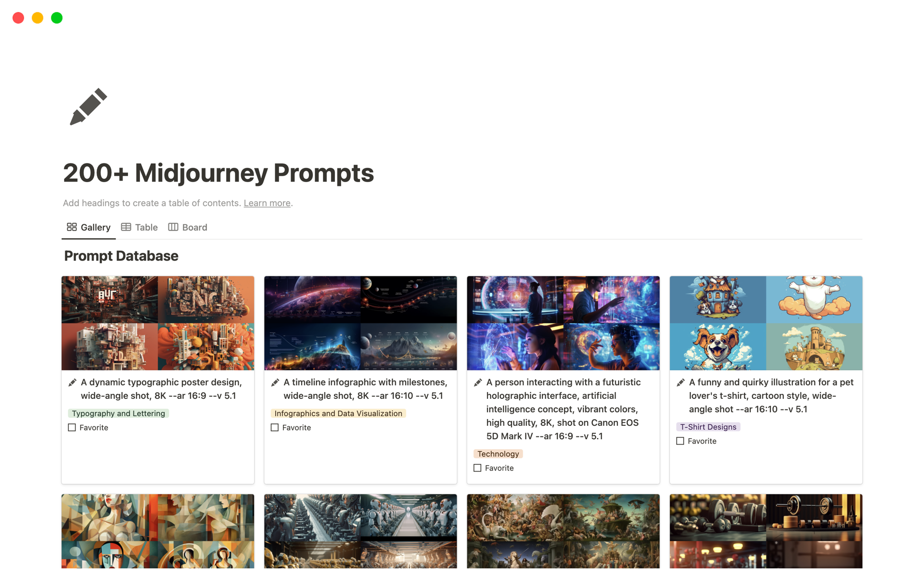Click the Table view icon
Viewport: 924px width, 578px height.
[x=126, y=227]
